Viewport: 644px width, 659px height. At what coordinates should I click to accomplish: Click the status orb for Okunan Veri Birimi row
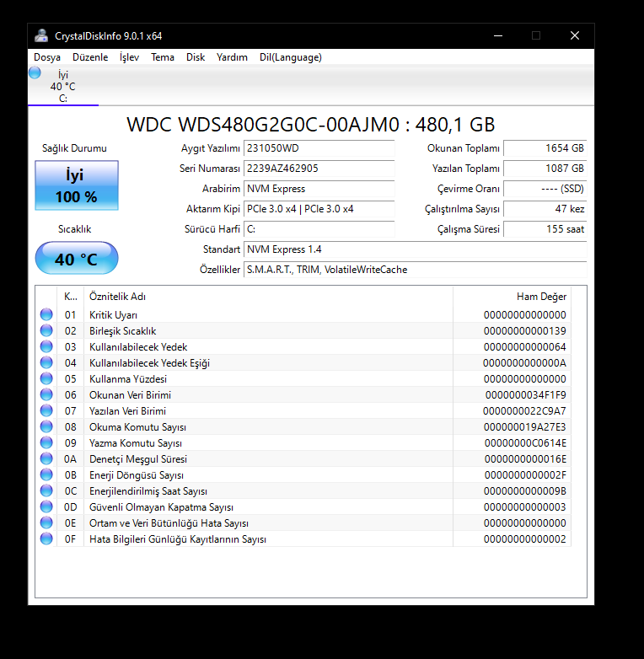46,394
